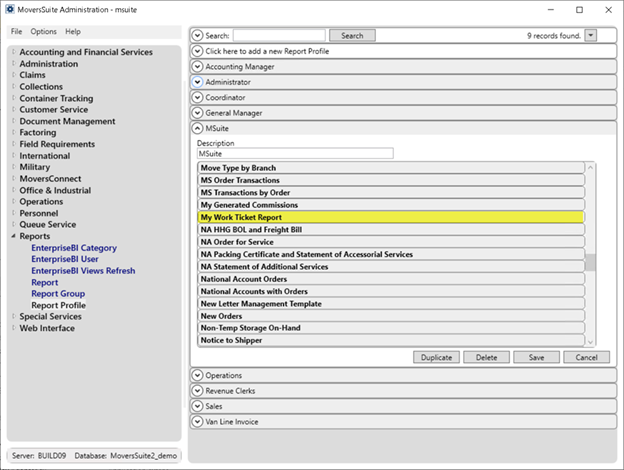The width and height of the screenshot is (624, 470).
Task: Click the report list vertical scrollbar
Action: pyautogui.click(x=590, y=263)
